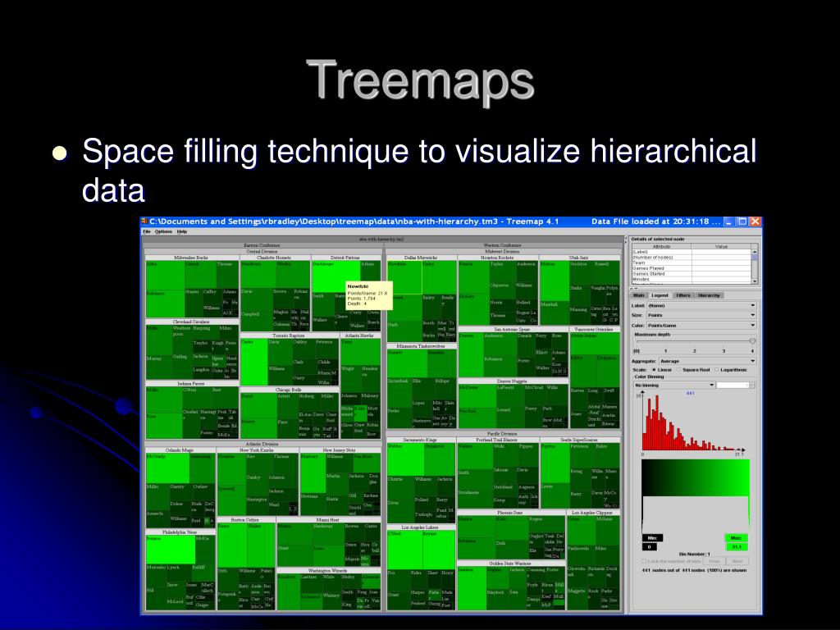The height and width of the screenshot is (630, 840).
Task: Open the Aggregate Average dropdown
Action: 708,361
